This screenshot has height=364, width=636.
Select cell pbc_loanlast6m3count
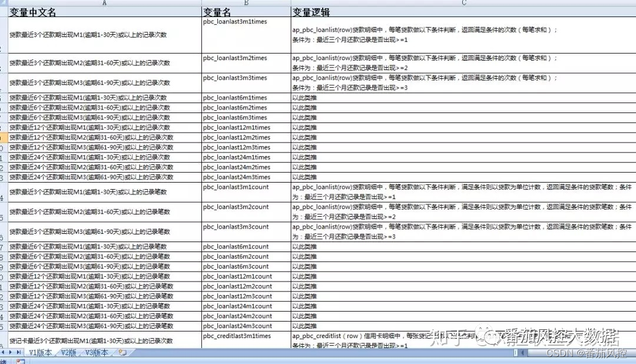pyautogui.click(x=246, y=267)
